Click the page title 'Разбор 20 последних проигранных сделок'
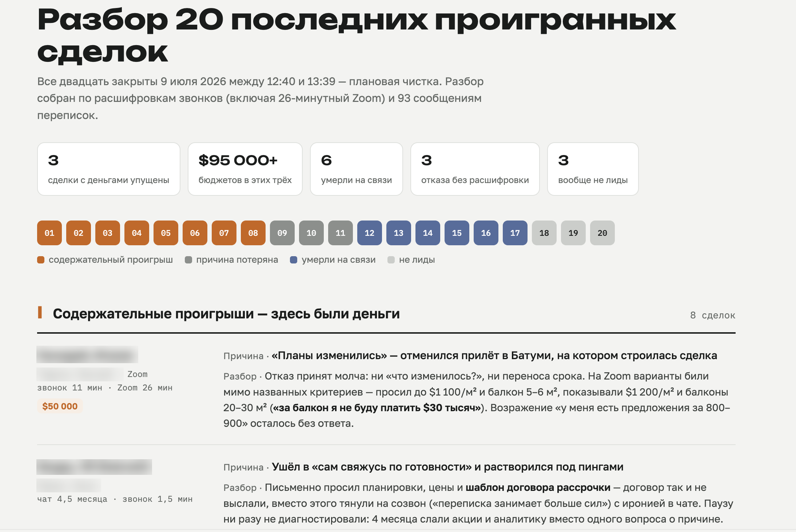This screenshot has height=532, width=796. (x=357, y=36)
